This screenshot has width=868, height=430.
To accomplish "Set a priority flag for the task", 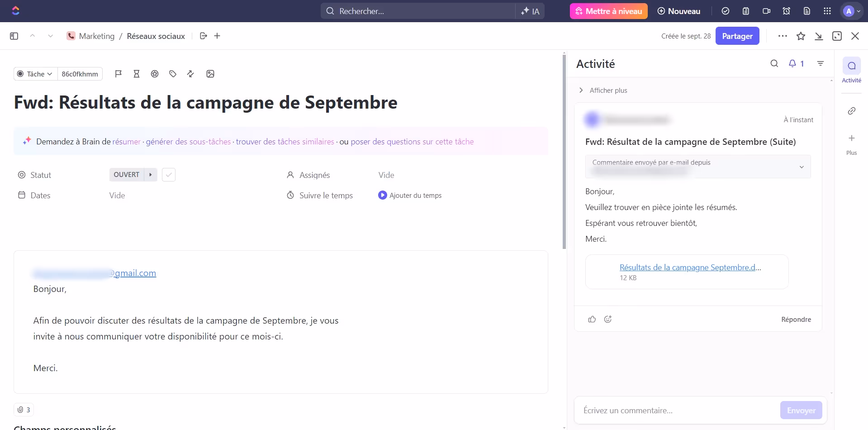I will coord(119,74).
